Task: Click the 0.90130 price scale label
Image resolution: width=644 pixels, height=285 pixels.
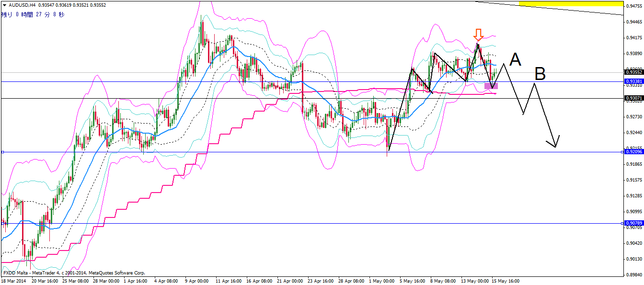Action: click(x=634, y=259)
